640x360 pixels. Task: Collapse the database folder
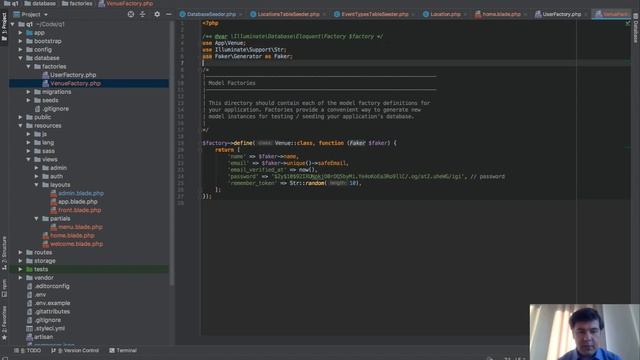20,58
